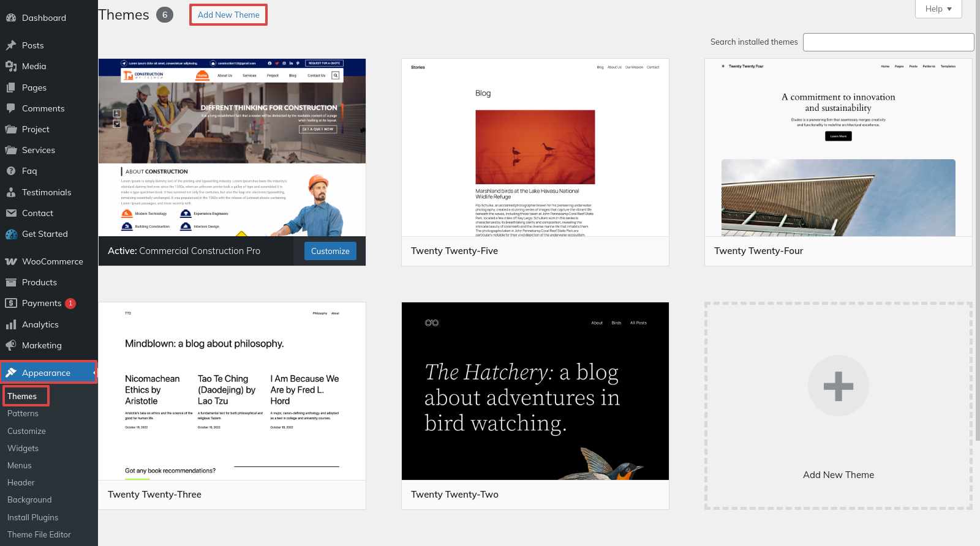
Task: Click the Services folder icon
Action: coord(11,150)
